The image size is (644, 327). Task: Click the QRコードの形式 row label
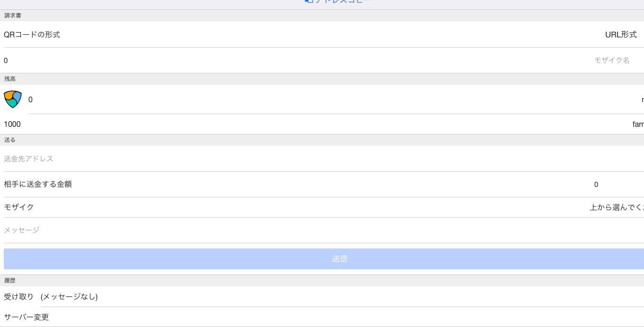[x=32, y=35]
